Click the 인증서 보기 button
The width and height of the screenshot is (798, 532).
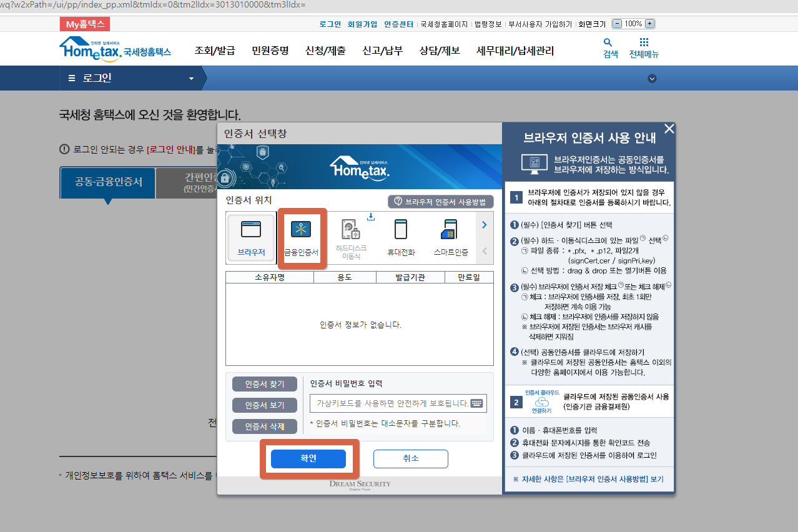tap(265, 405)
